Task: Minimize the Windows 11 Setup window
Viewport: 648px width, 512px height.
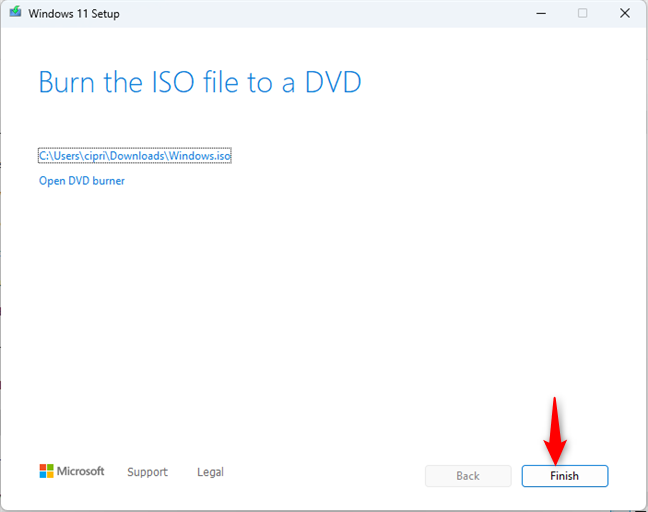Action: point(541,13)
